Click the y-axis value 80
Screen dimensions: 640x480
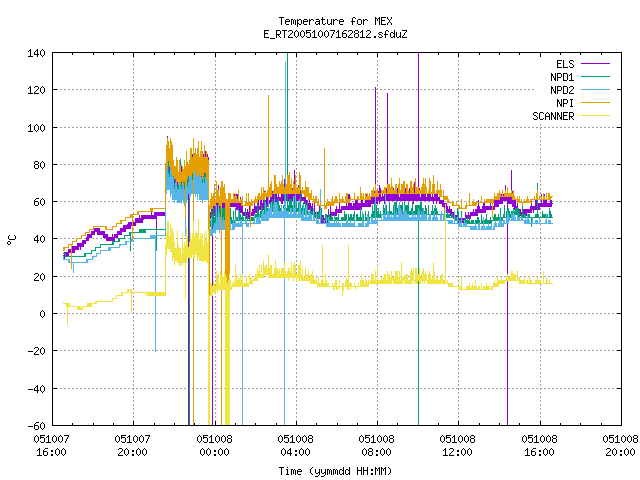click(x=40, y=165)
